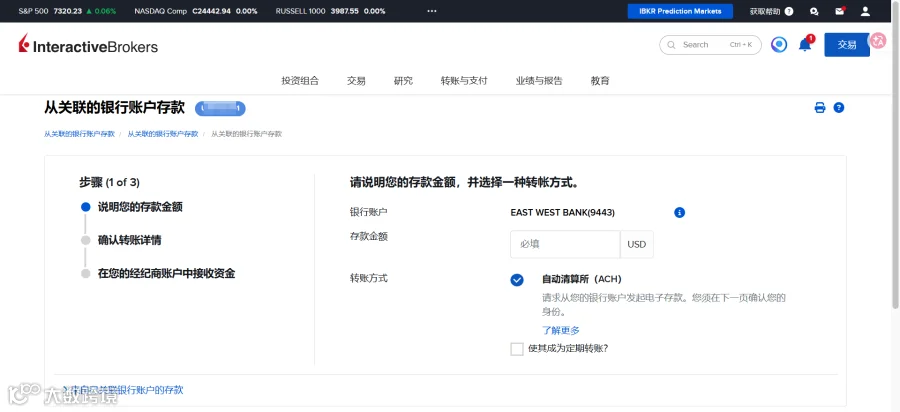Open the 业绩与报告 menu
The height and width of the screenshot is (412, 900).
click(539, 81)
